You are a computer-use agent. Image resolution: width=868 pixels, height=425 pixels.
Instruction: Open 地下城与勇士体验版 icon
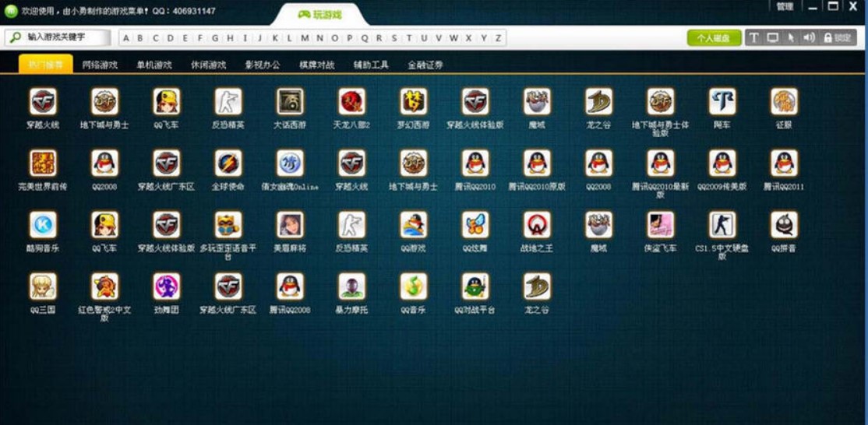(x=661, y=102)
